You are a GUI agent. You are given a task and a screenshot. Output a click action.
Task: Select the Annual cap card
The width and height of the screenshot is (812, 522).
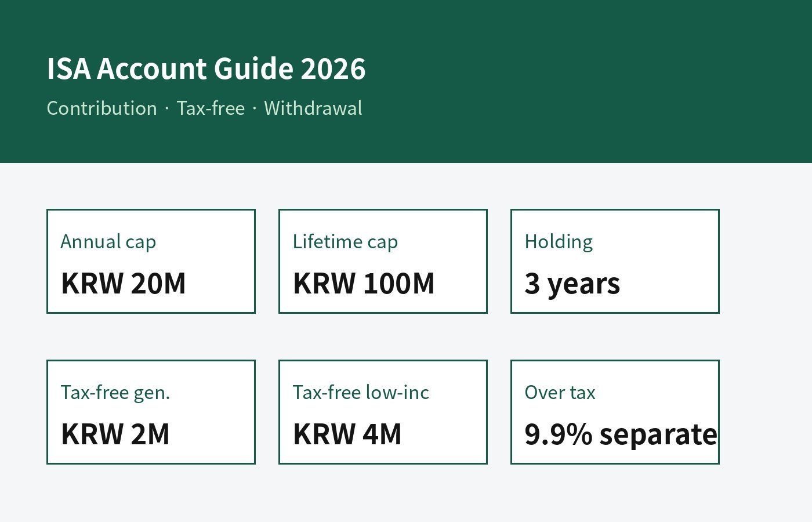coord(151,261)
